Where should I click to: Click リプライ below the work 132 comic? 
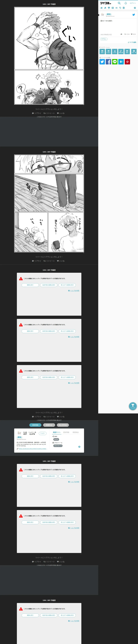37,113
